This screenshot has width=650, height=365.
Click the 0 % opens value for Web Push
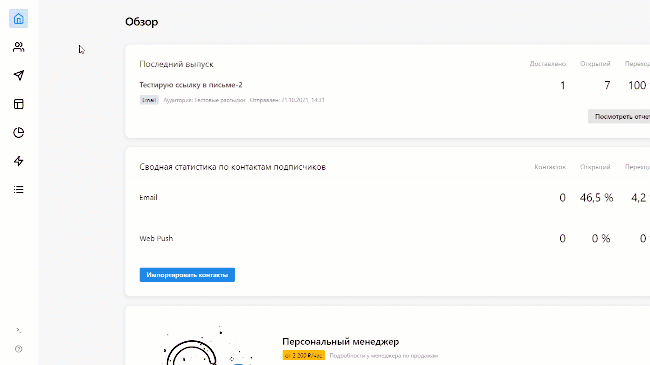601,238
